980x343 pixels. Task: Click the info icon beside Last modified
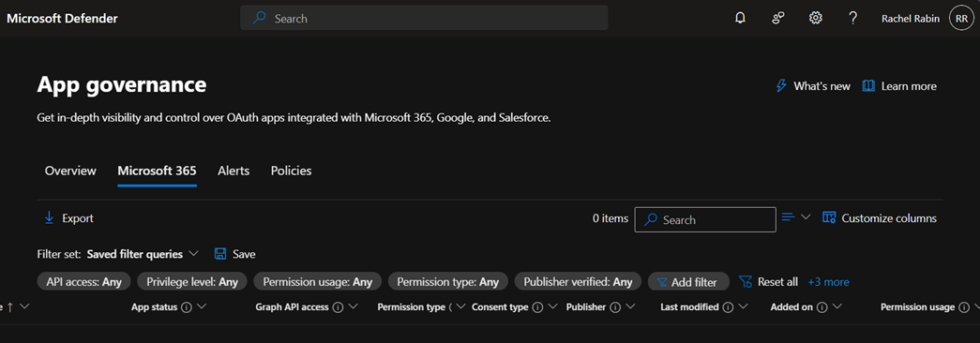[728, 306]
